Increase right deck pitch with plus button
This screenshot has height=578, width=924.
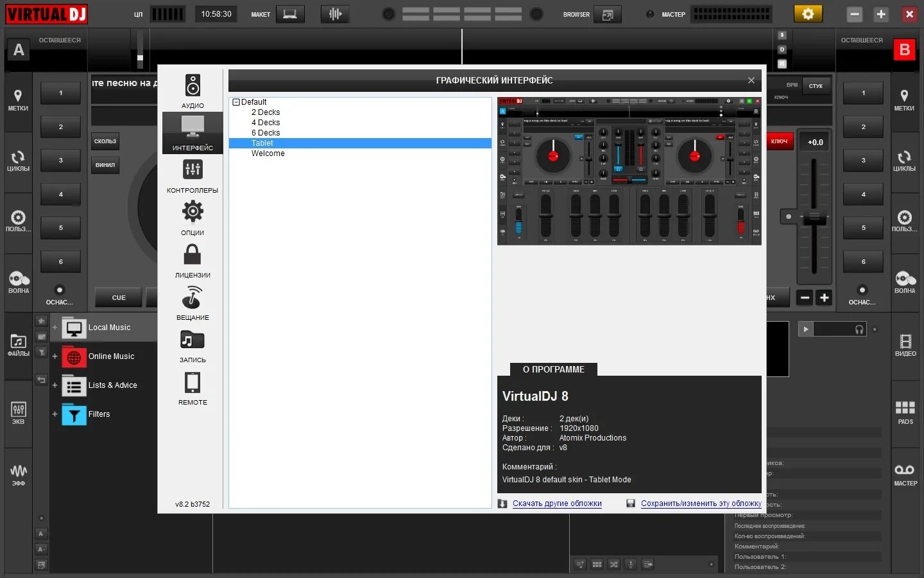pos(825,297)
